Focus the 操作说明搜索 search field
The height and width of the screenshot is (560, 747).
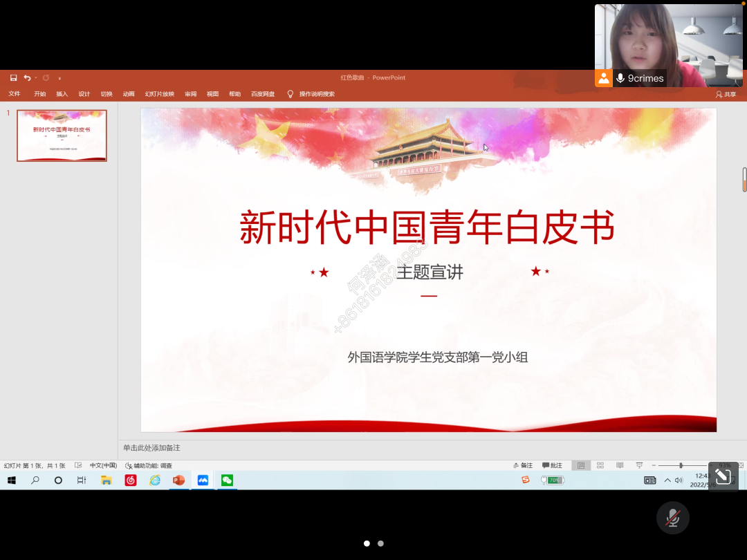coord(317,94)
